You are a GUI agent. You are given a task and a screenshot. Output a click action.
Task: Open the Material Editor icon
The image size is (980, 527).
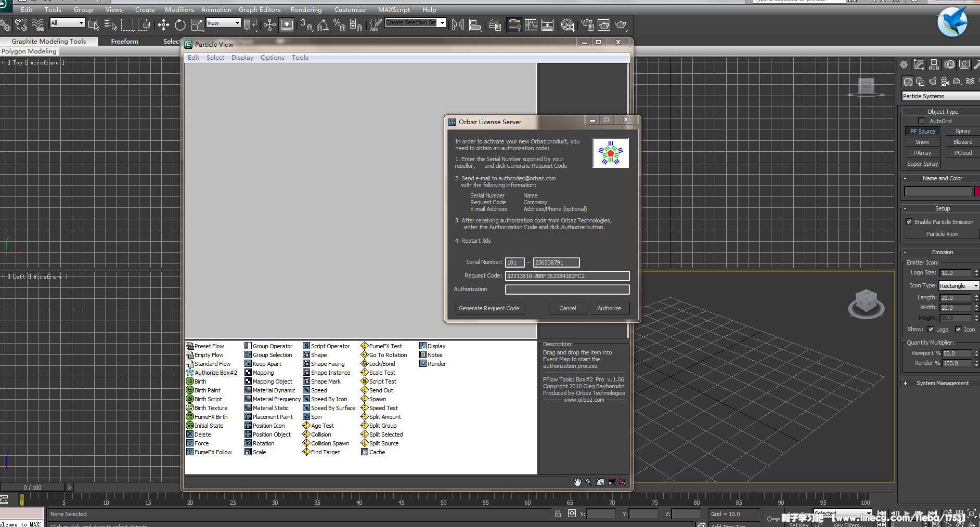point(568,24)
